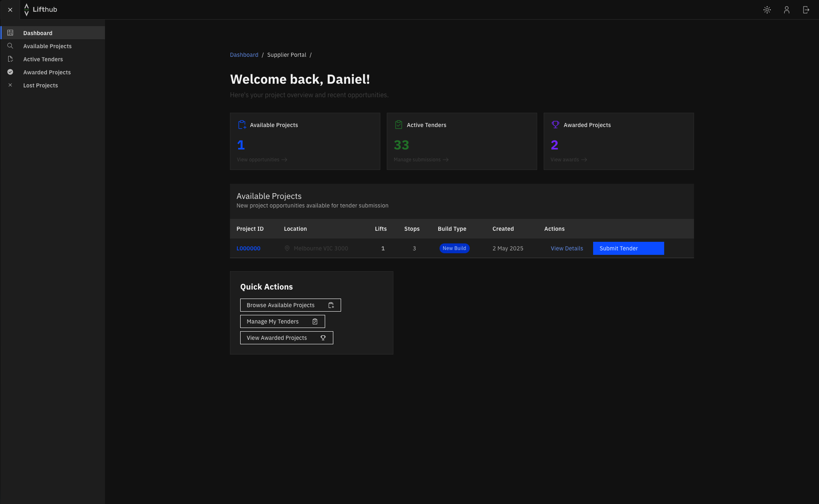Image resolution: width=819 pixels, height=504 pixels.
Task: Click the Available Projects search icon
Action: (x=10, y=46)
